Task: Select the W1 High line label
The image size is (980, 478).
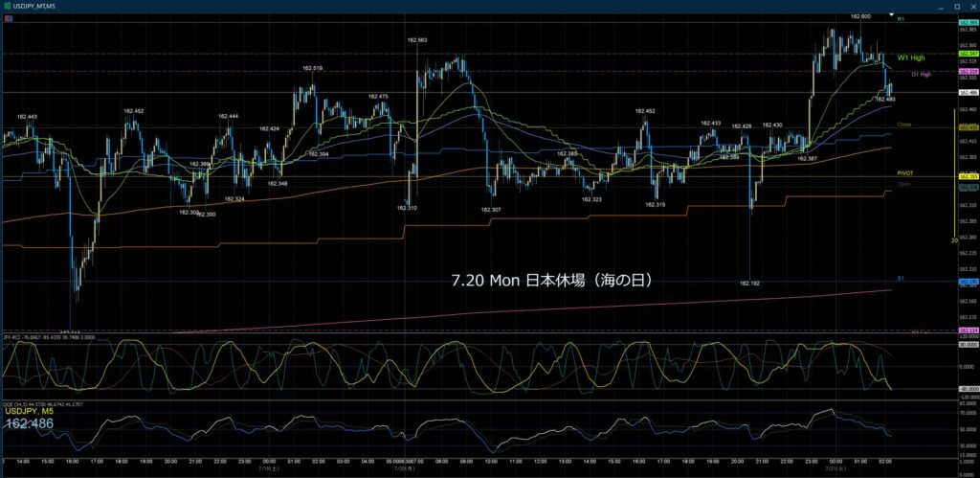Action: click(911, 57)
